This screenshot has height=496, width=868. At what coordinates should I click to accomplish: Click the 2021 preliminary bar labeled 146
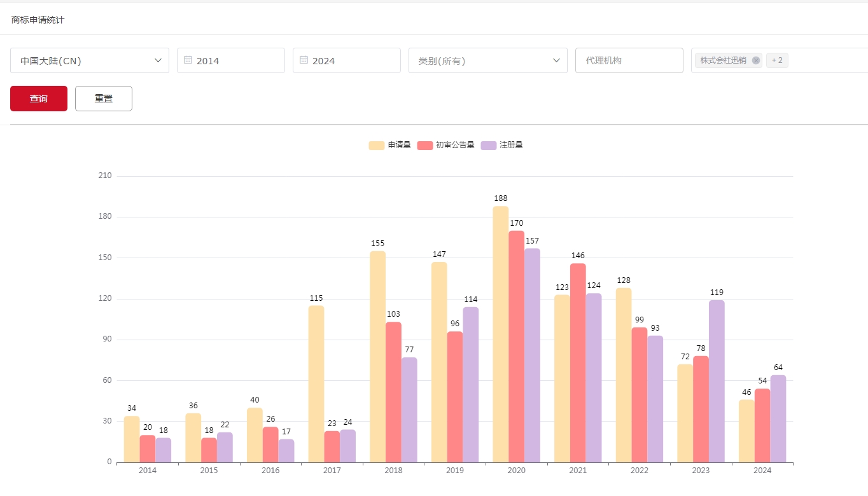[578, 362]
